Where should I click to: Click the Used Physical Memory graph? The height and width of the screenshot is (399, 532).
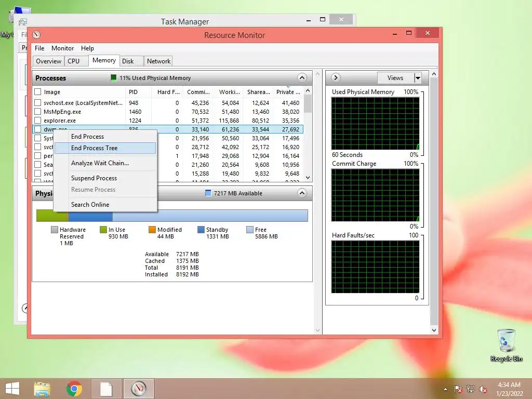[x=375, y=124]
